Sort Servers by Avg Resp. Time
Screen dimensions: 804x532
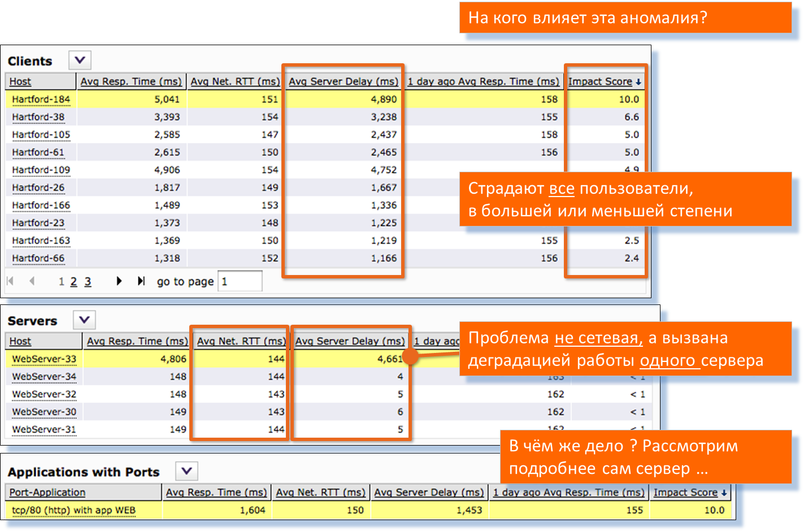click(137, 341)
